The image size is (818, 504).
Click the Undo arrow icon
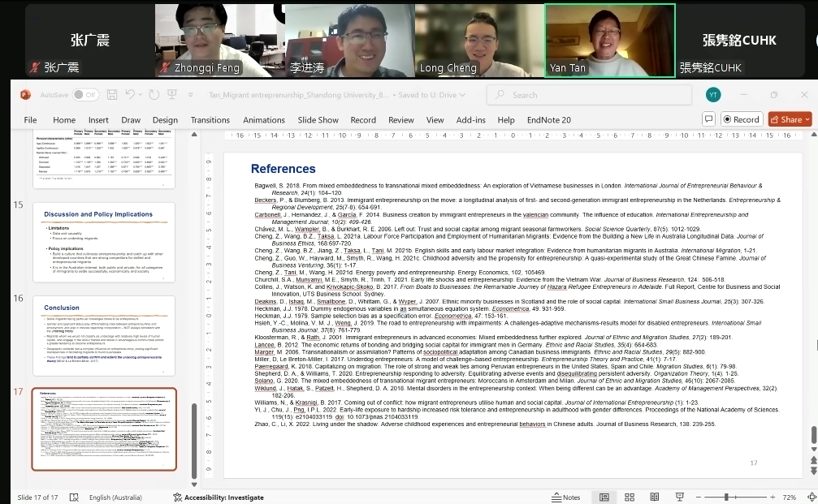coord(130,95)
